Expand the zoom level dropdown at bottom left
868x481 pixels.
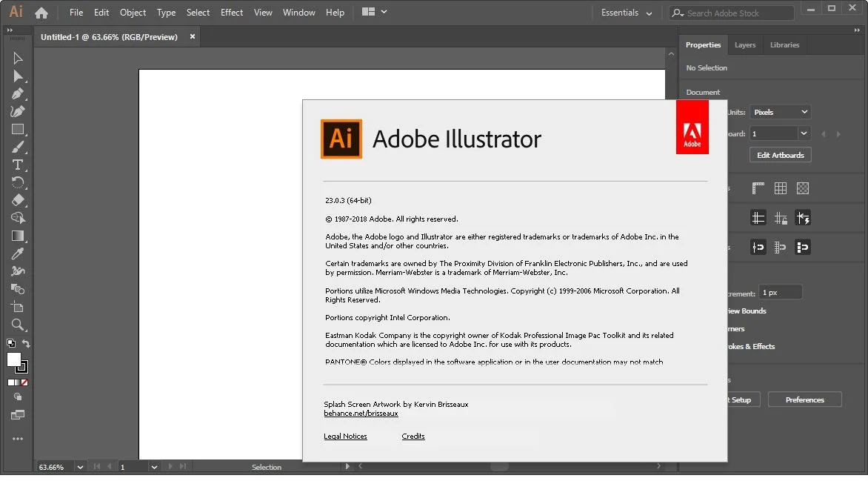(79, 467)
